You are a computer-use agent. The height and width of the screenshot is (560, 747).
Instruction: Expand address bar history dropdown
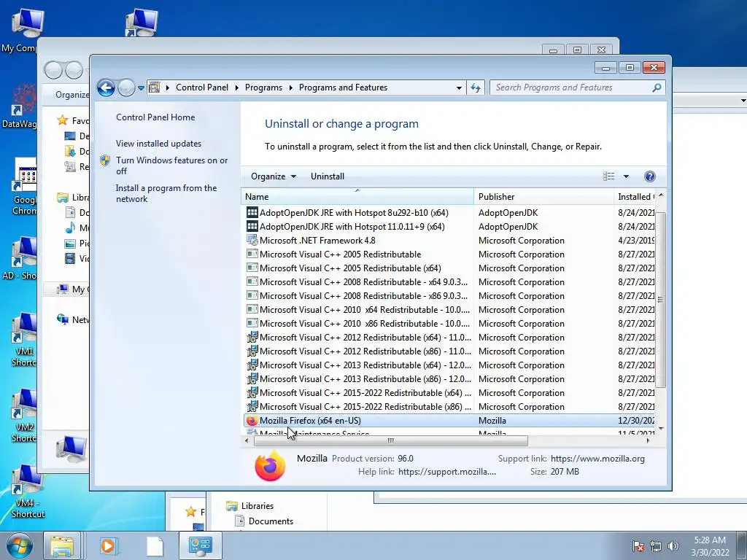pos(459,88)
